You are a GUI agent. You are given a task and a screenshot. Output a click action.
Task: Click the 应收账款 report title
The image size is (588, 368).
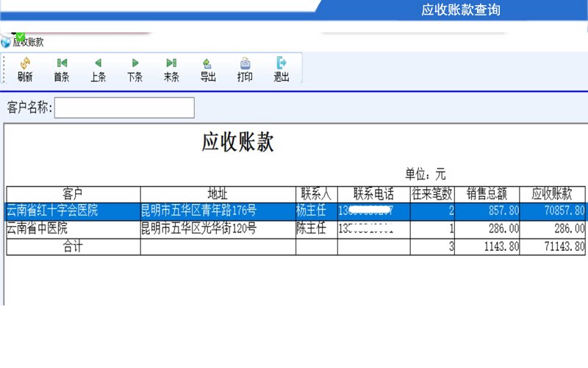(x=237, y=142)
